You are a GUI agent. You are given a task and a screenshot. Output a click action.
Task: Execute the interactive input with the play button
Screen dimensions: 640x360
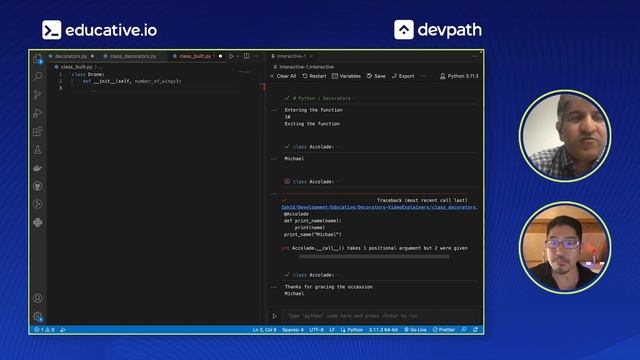(x=275, y=316)
